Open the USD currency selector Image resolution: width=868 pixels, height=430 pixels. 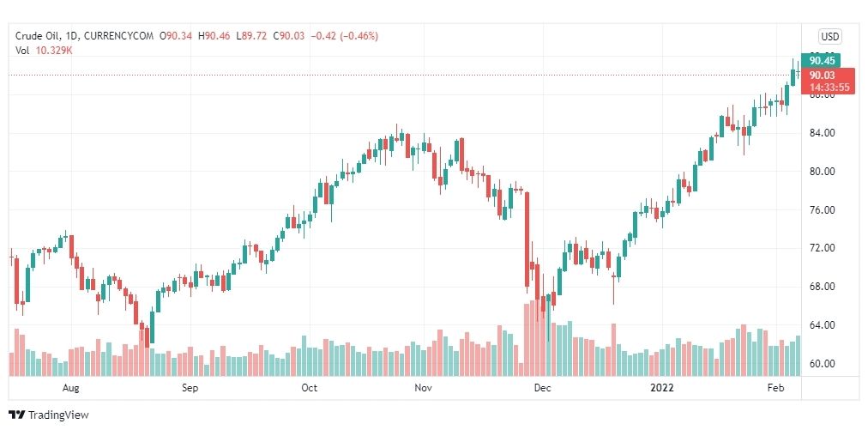829,37
